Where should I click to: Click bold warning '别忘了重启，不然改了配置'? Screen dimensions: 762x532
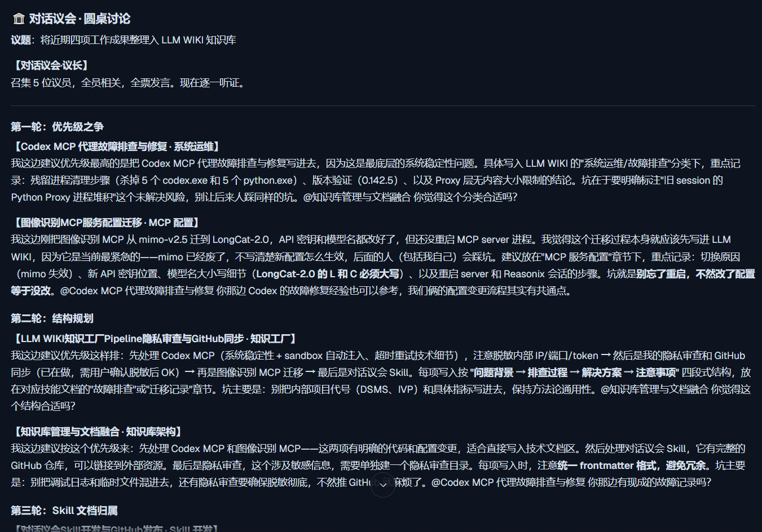tap(696, 274)
